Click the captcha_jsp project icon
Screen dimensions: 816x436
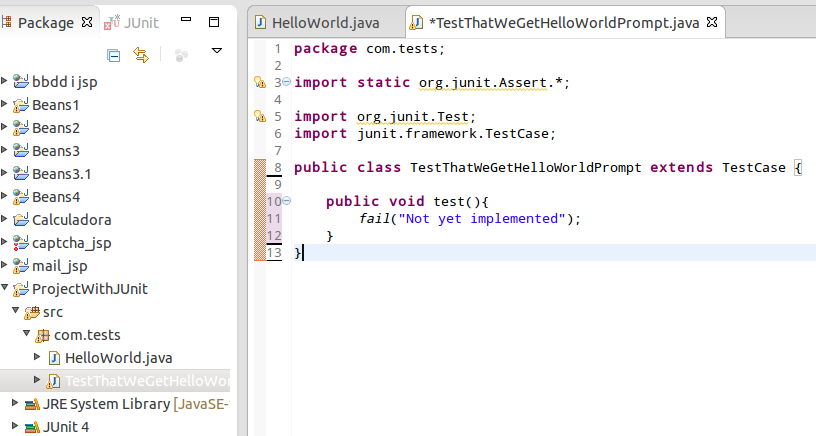pyautogui.click(x=20, y=242)
